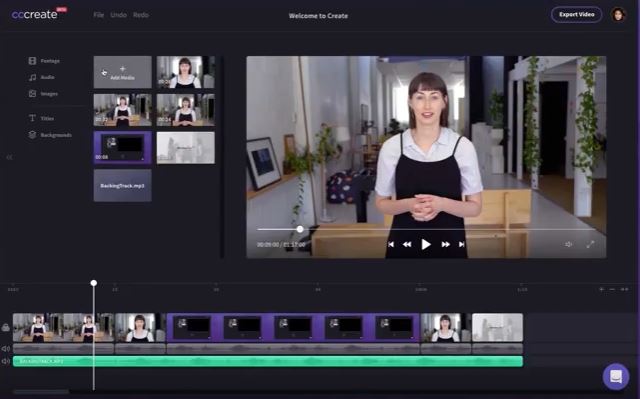Click the preview seek bar handle

[300, 229]
